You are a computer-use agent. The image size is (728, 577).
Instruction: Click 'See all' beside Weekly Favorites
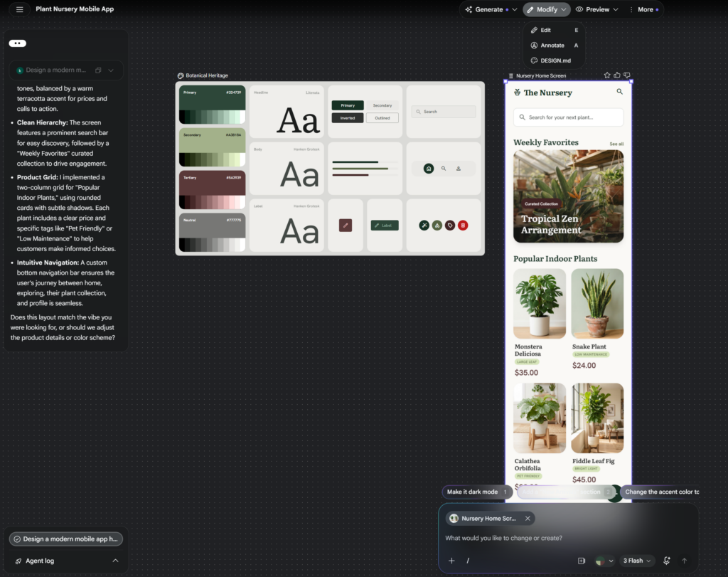(x=616, y=144)
